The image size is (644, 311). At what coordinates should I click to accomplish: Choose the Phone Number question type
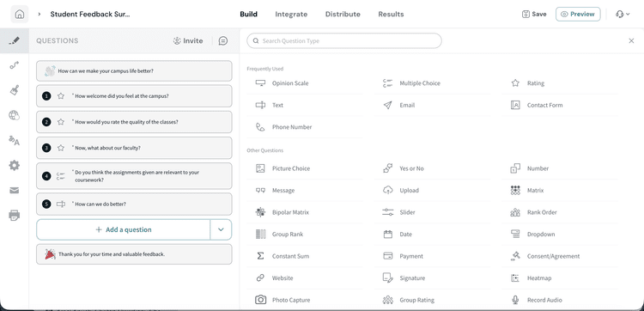click(x=305, y=127)
